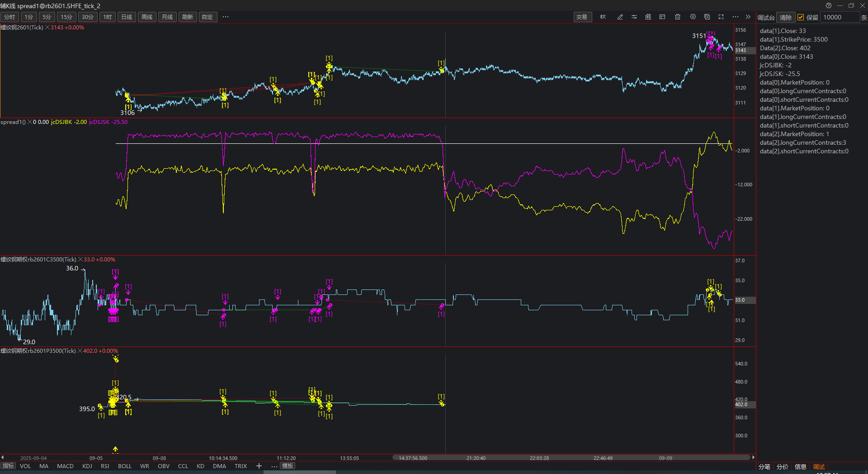Screen dimensions: 868x474
Task: Close the spread1 sub-chart via X
Action: 30,122
